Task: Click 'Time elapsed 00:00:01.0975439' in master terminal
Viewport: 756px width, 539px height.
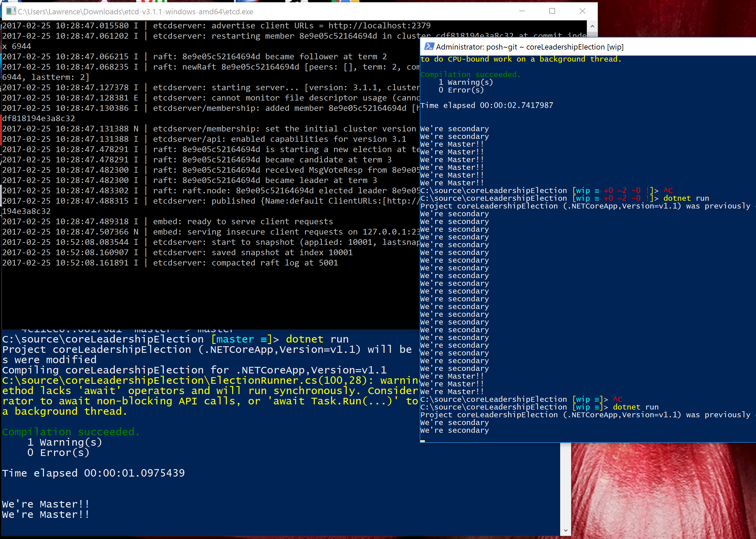Action: click(x=93, y=473)
